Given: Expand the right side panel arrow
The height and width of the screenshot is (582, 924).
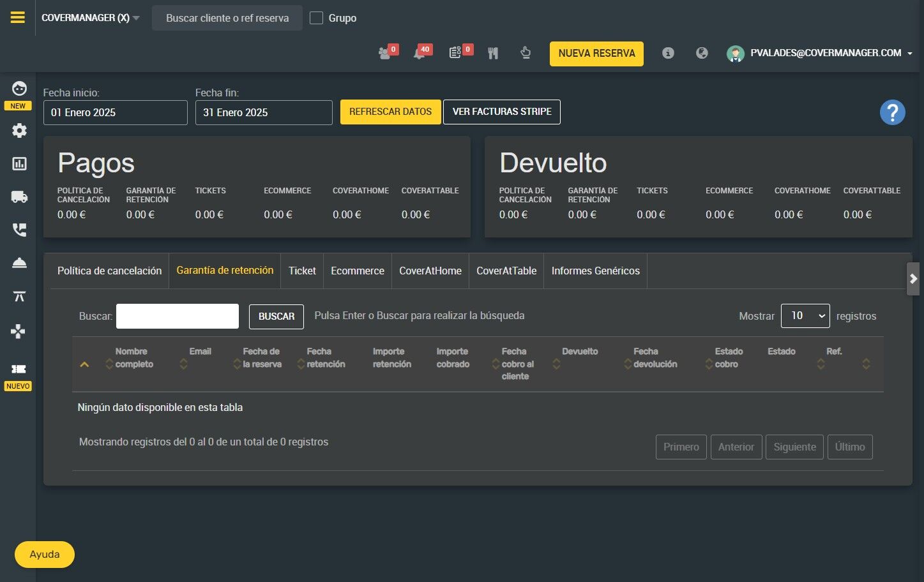Looking at the screenshot, I should click(x=913, y=279).
